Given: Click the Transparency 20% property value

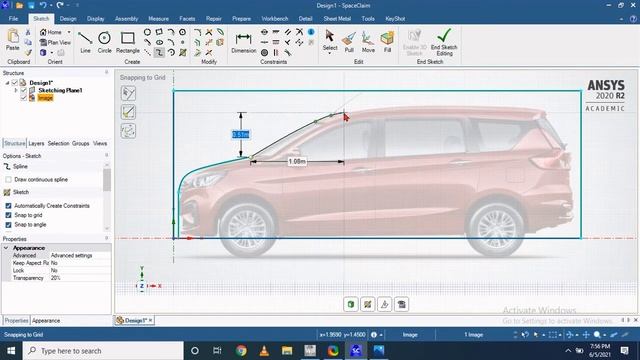Looking at the screenshot, I should [x=80, y=278].
